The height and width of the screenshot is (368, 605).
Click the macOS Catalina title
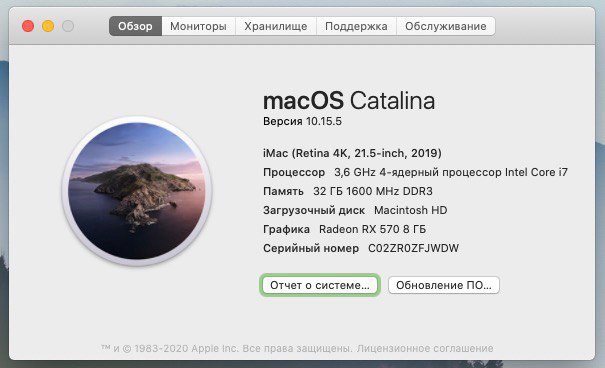(x=349, y=101)
